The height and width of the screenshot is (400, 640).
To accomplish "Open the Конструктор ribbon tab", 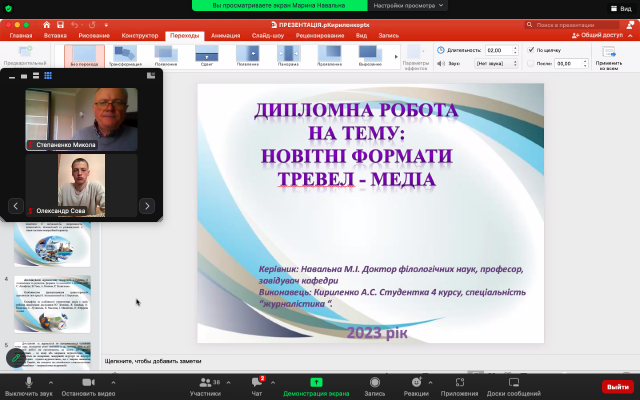I will pyautogui.click(x=140, y=34).
